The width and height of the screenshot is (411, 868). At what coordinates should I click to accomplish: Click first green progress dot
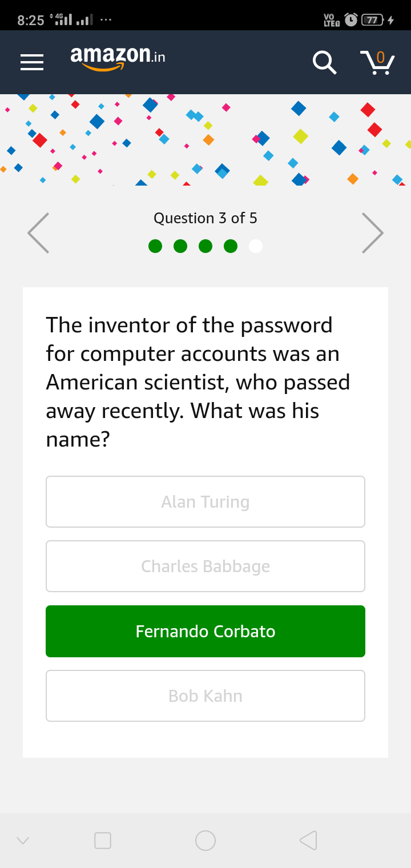[x=155, y=246]
